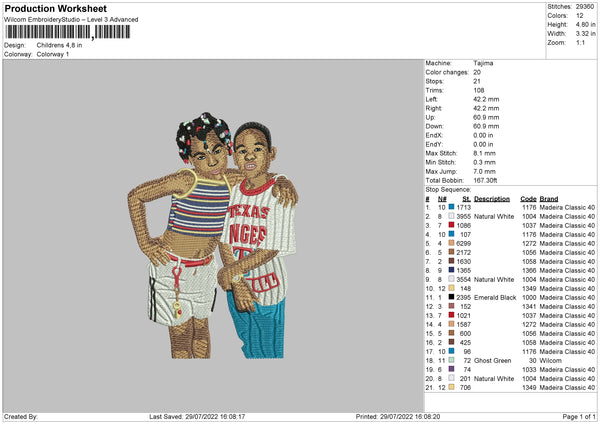
Task: Click the design name 'Childrens 4,8 in'
Action: (59, 45)
